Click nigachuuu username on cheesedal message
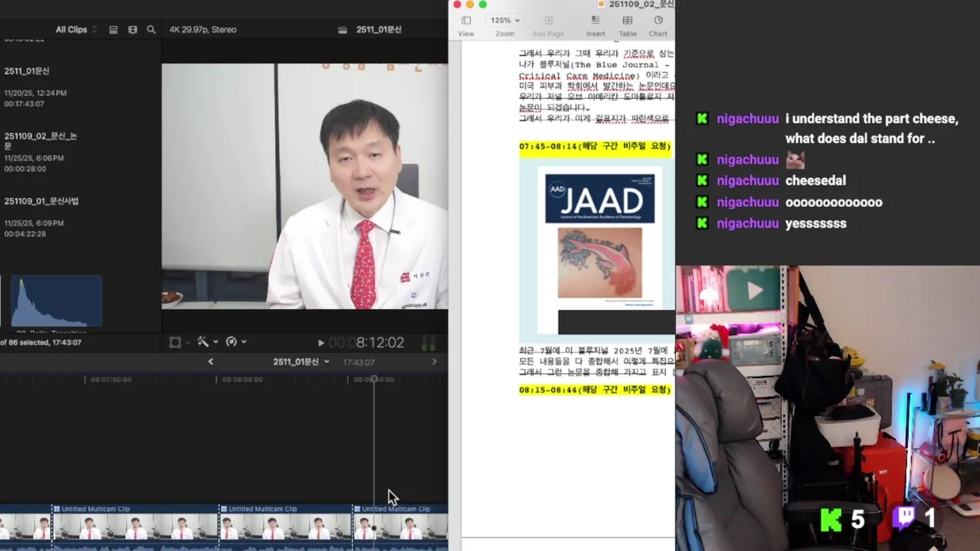This screenshot has height=551, width=980. [x=747, y=181]
